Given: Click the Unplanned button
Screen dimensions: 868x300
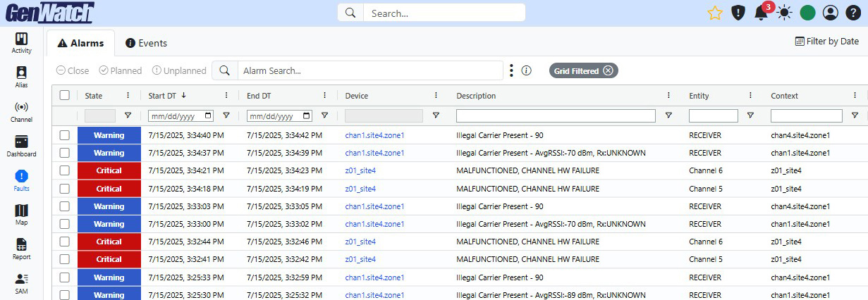Looking at the screenshot, I should coord(179,70).
